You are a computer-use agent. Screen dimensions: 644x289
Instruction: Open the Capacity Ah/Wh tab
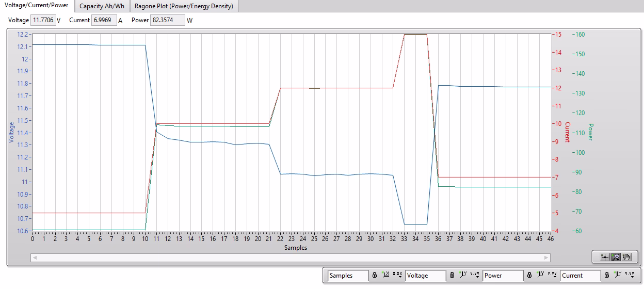(102, 6)
